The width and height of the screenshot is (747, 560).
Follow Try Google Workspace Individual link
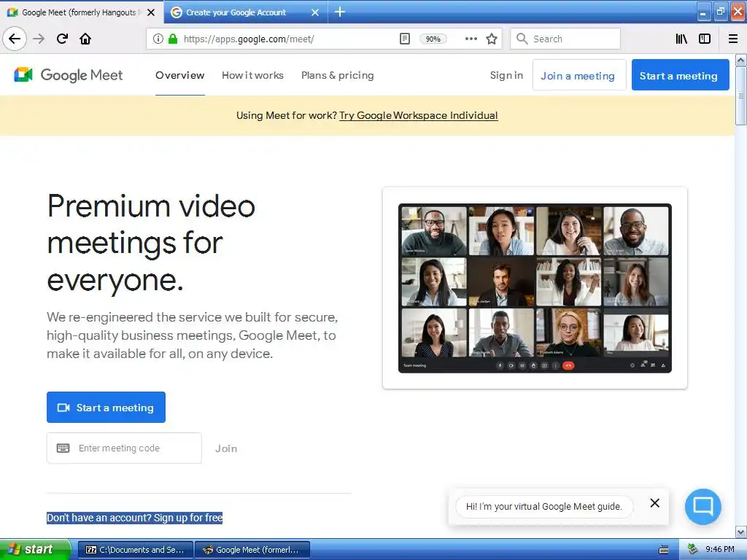point(418,115)
